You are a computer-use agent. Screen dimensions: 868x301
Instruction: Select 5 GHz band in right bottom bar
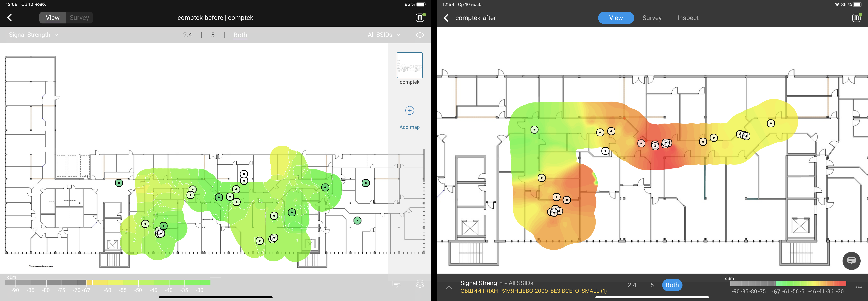tap(652, 285)
